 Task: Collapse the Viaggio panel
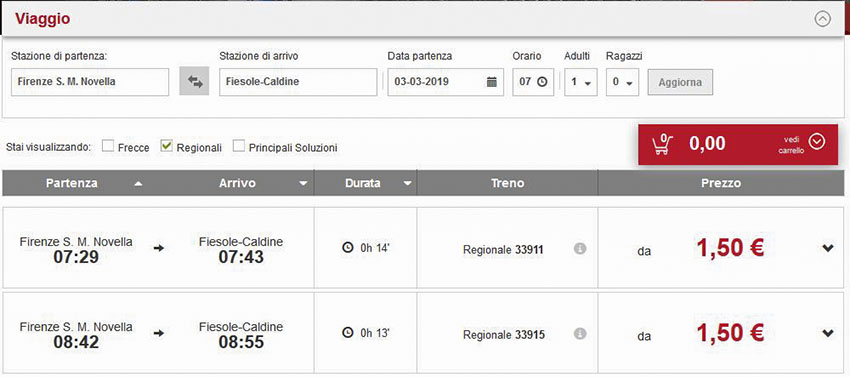822,20
